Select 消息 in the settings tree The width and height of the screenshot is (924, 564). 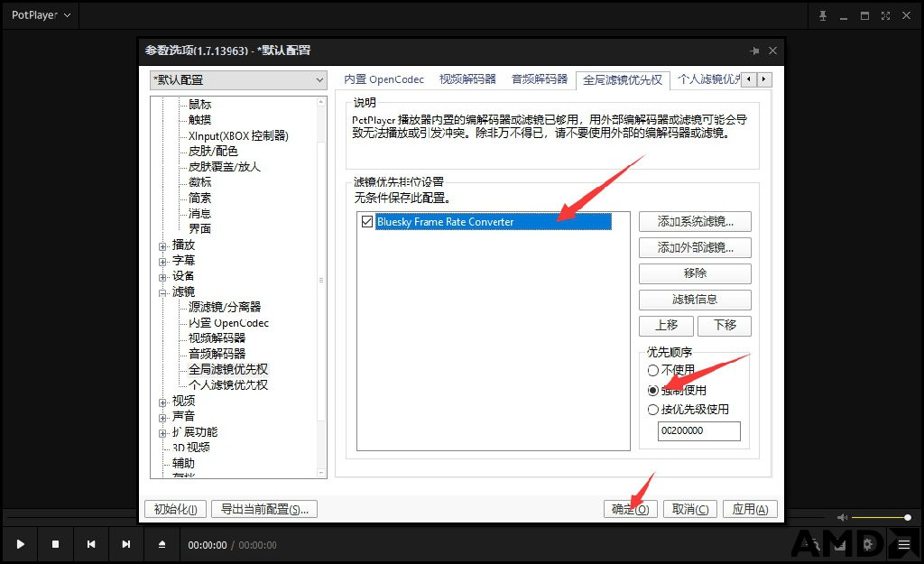point(199,213)
